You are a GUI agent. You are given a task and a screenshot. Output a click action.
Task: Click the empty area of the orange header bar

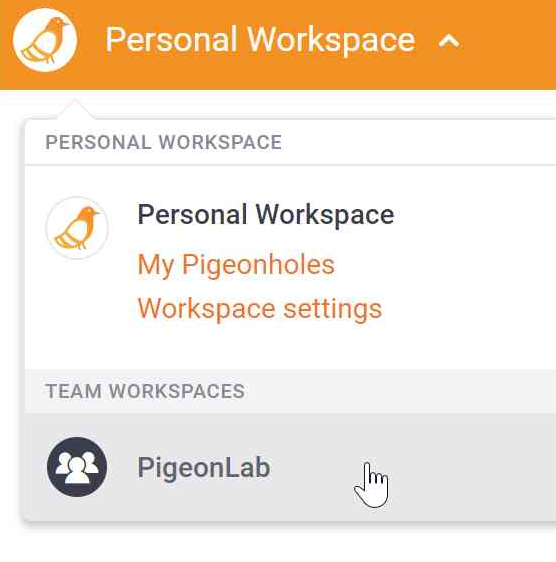(x=509, y=43)
